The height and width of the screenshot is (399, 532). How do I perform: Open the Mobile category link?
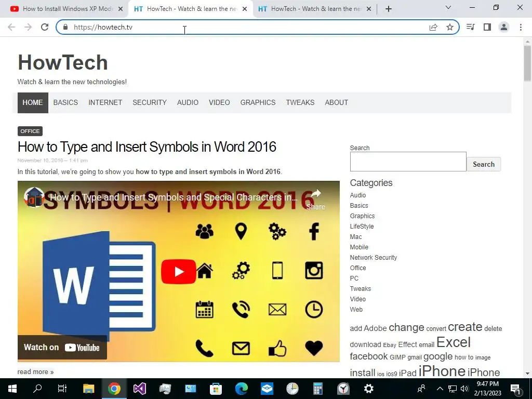point(359,247)
